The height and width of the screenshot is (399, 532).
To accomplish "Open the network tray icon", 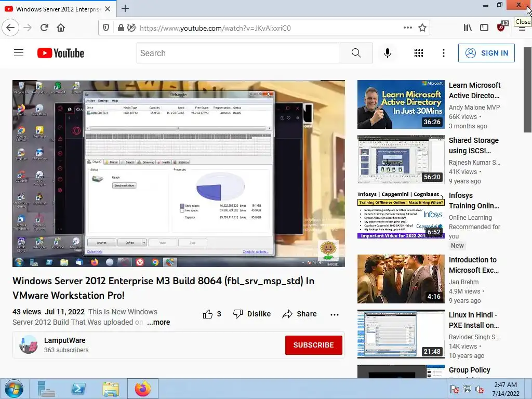I will click(x=467, y=389).
